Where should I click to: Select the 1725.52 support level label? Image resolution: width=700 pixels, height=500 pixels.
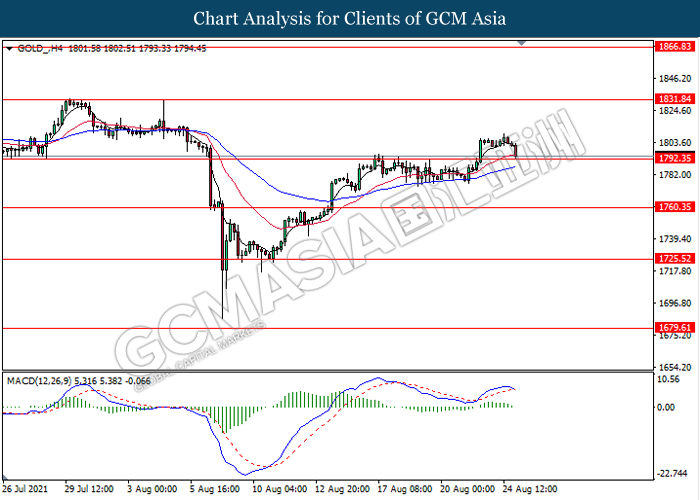tap(675, 258)
